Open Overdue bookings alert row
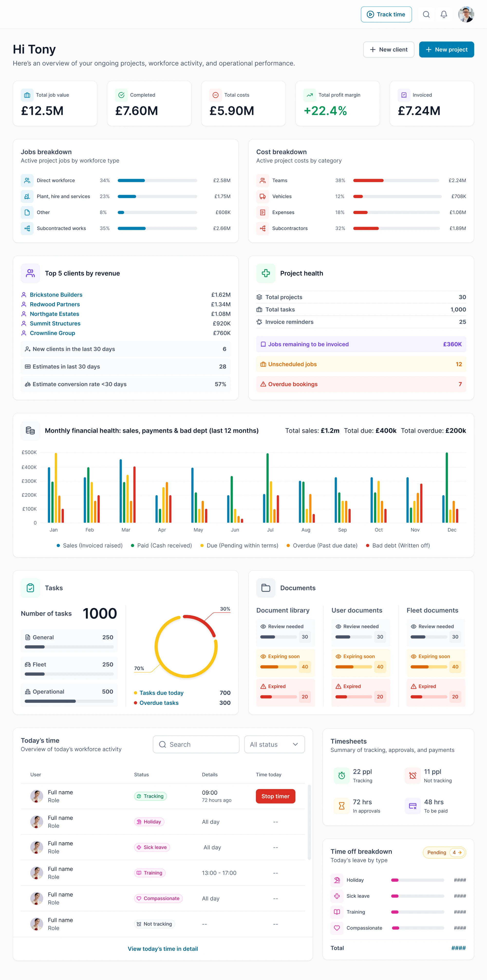 [x=361, y=384]
